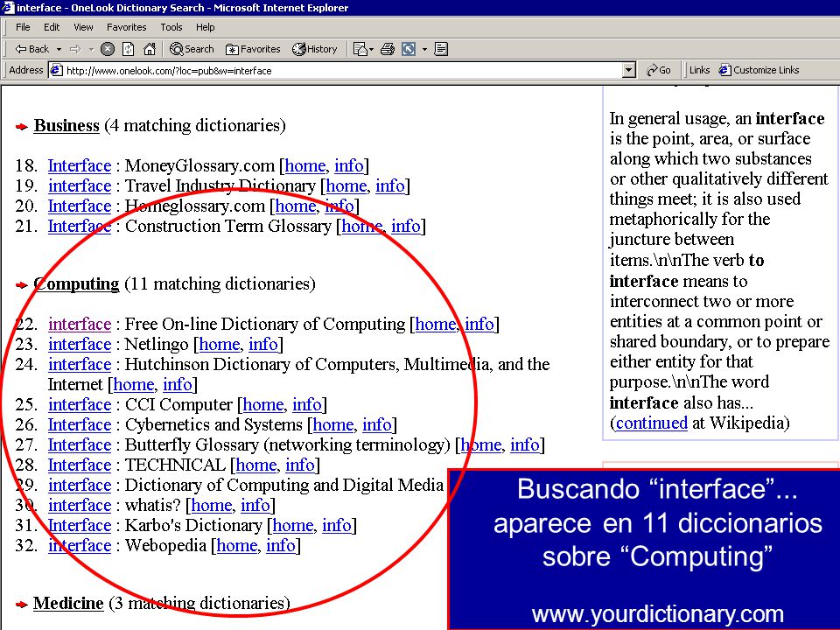Screen dimensions: 840x630
Task: Open the Help menu
Action: click(205, 27)
